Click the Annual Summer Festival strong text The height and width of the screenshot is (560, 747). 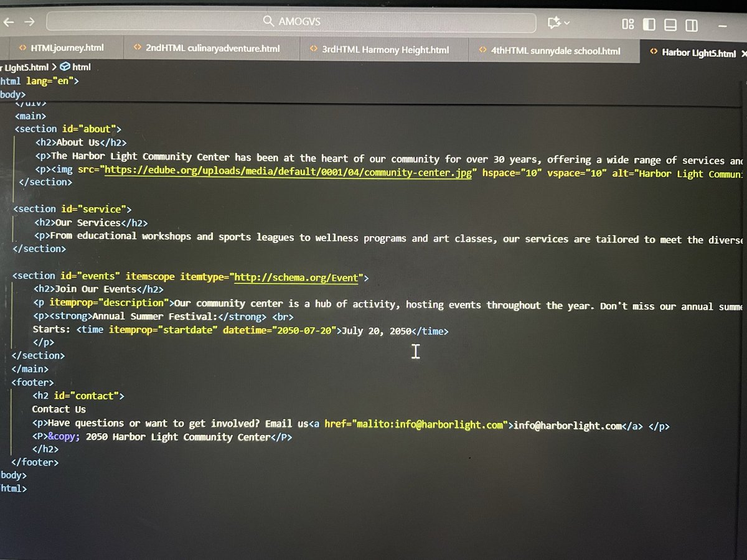(x=153, y=317)
